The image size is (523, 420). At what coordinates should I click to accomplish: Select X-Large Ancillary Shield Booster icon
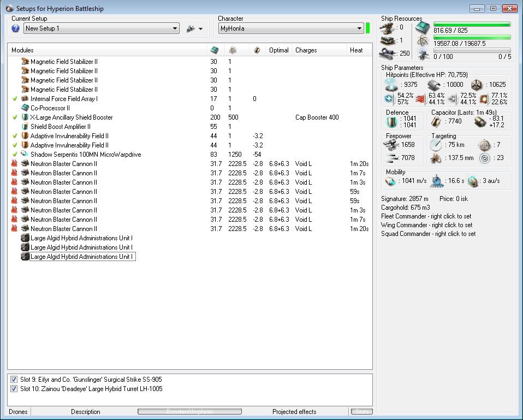(x=25, y=117)
